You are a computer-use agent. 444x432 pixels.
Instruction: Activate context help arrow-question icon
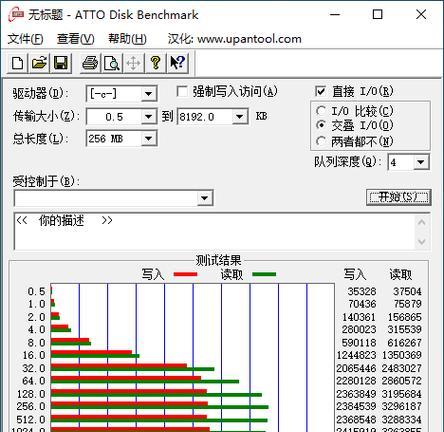177,63
